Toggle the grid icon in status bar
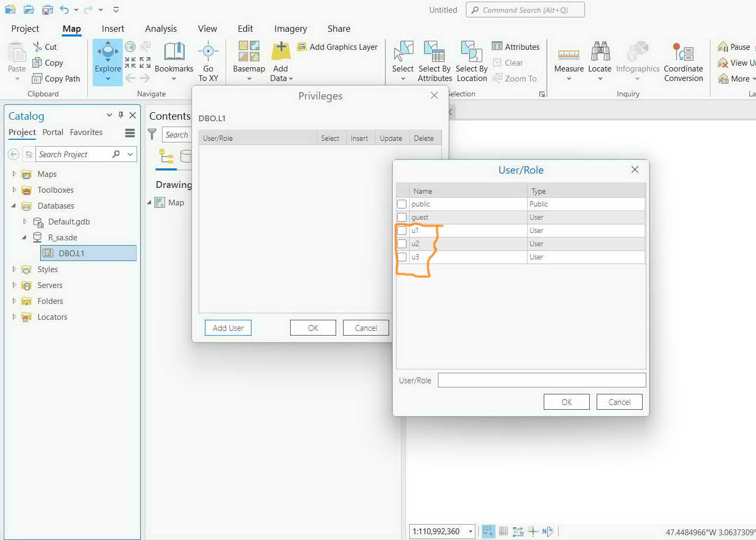This screenshot has width=756, height=540. click(x=503, y=531)
